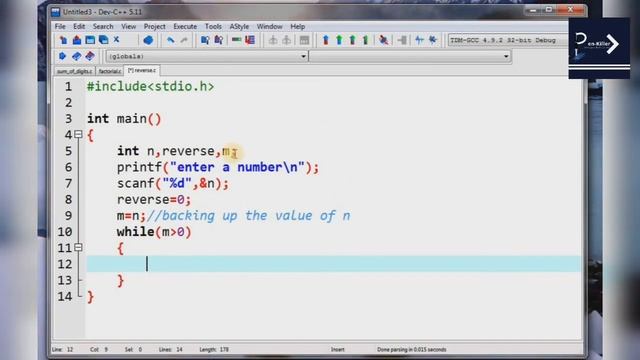Select the [*] reverse.c tab
Image resolution: width=640 pixels, height=360 pixels.
tap(142, 71)
